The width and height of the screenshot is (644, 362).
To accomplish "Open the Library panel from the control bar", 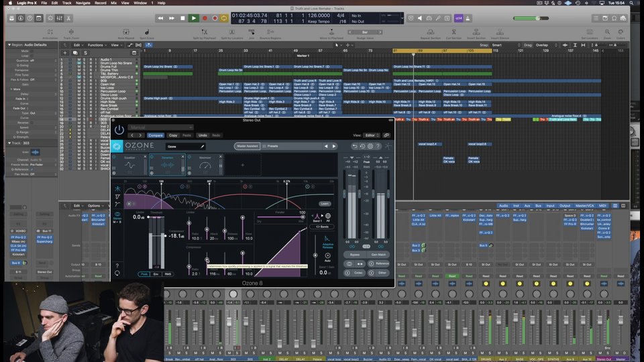I will point(11,18).
